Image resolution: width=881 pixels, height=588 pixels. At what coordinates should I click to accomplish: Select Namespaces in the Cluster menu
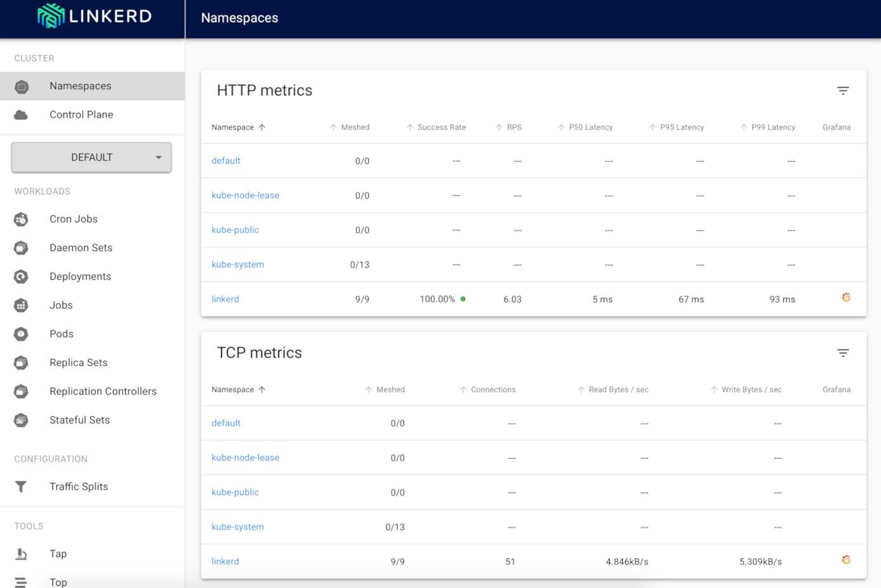pyautogui.click(x=80, y=86)
